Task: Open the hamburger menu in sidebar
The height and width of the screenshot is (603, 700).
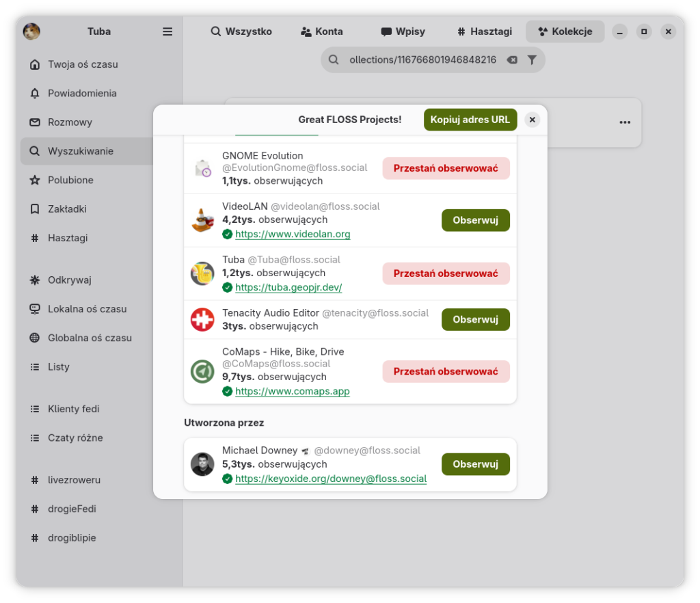Action: (167, 31)
